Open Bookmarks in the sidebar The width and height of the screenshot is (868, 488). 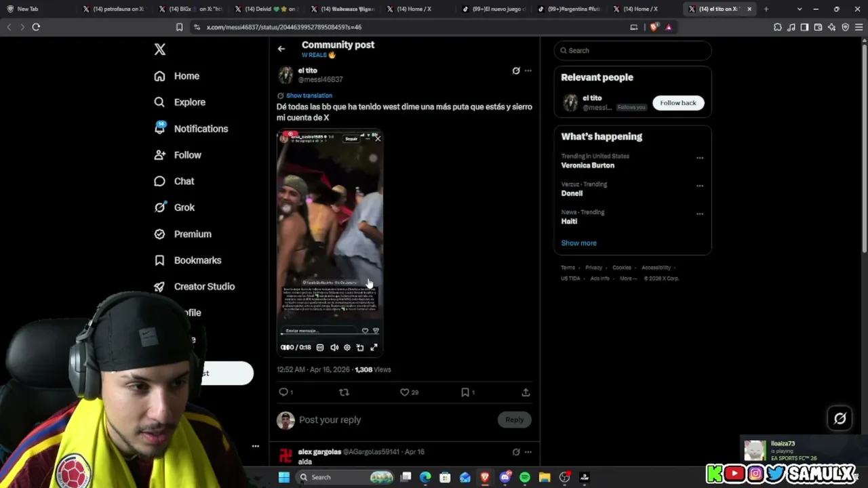[x=188, y=260]
